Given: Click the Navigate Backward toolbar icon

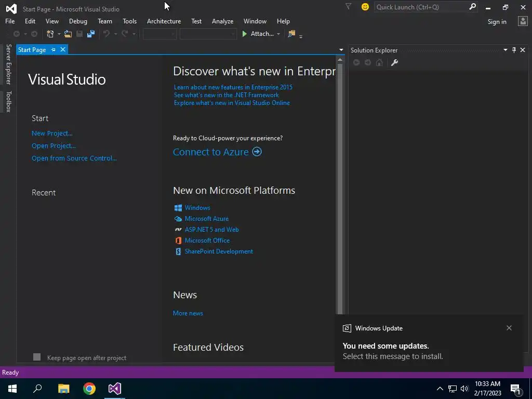Looking at the screenshot, I should click(x=16, y=34).
